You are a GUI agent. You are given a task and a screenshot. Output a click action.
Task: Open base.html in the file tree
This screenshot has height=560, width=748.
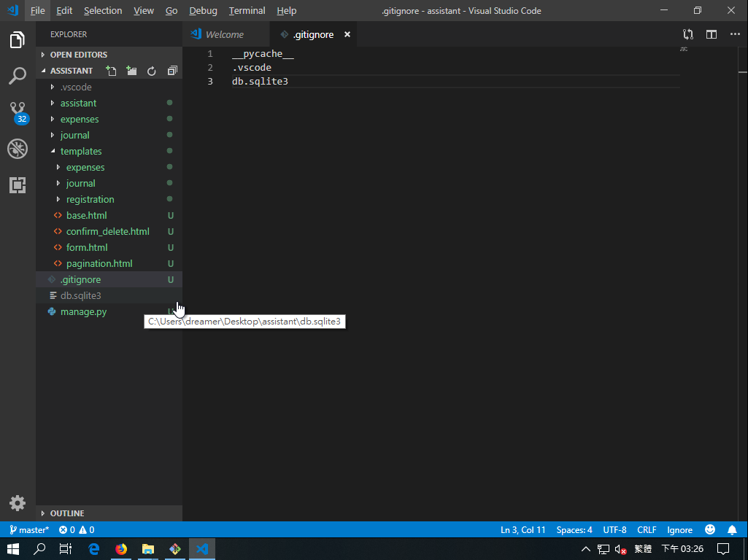[86, 215]
